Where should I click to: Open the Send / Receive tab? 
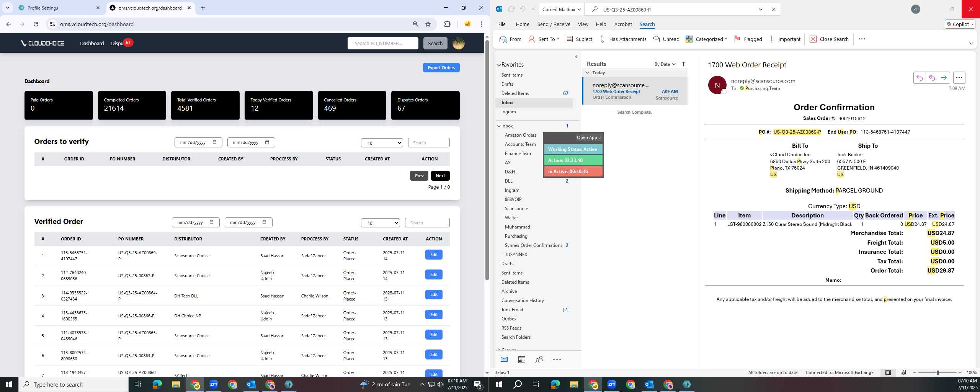(554, 24)
